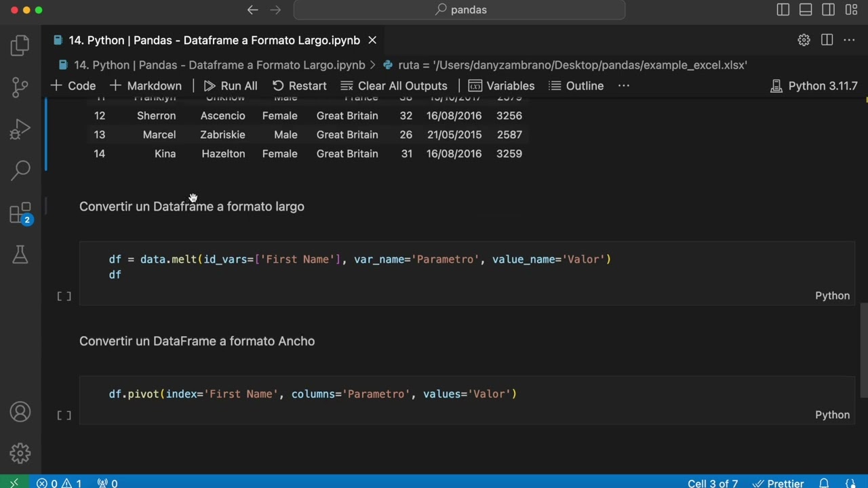Open notebook toolbar overflow ellipsis after Outline

(624, 85)
